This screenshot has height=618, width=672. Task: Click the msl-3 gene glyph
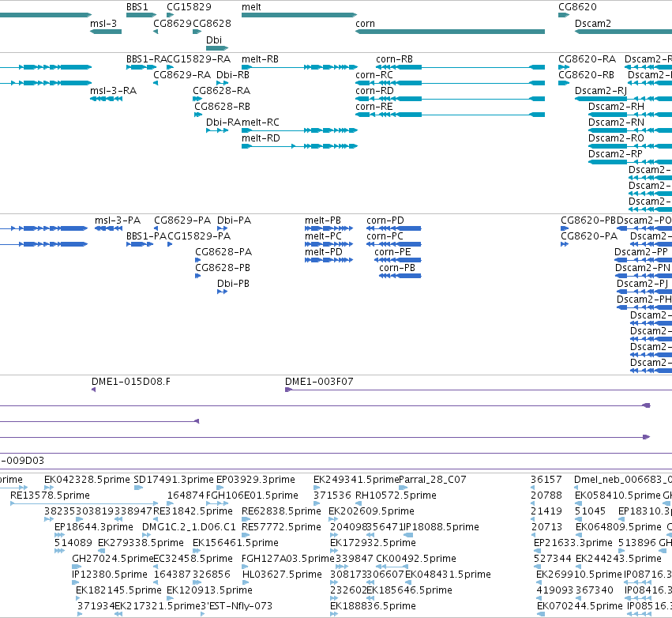[106, 32]
